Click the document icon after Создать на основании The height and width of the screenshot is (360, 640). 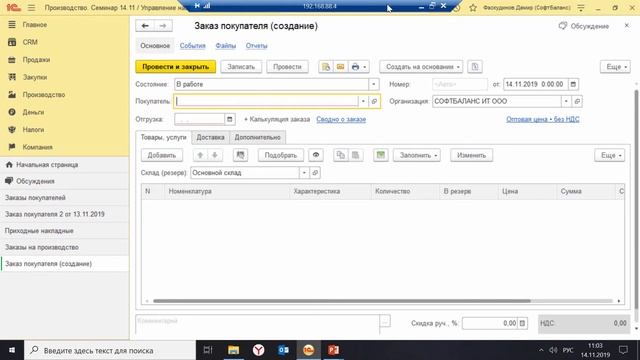tap(475, 67)
